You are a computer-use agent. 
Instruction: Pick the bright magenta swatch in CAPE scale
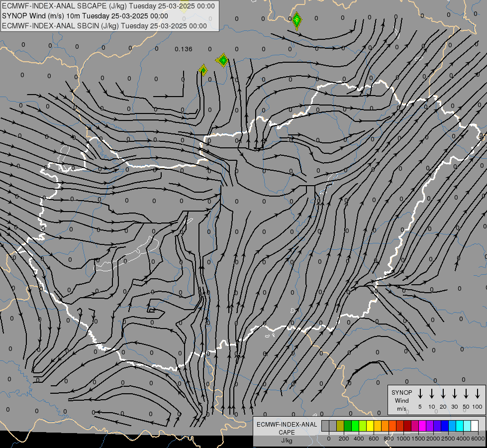tap(422, 426)
